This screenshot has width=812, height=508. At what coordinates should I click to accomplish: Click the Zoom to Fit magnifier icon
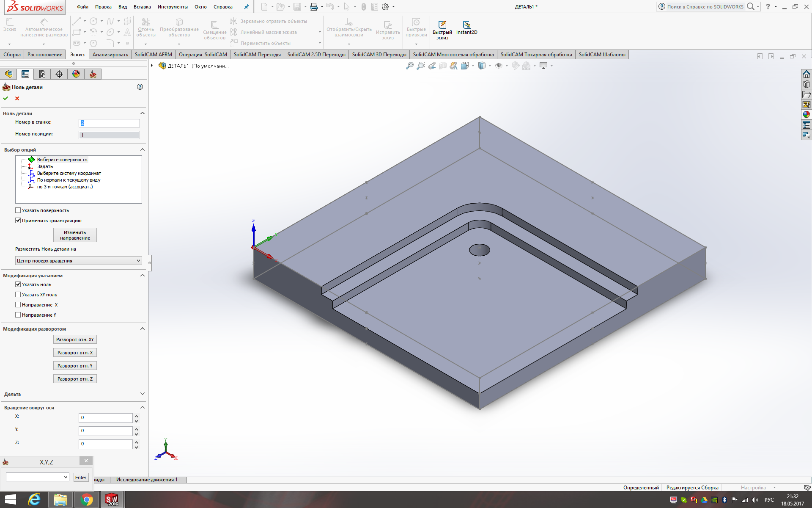pos(409,66)
